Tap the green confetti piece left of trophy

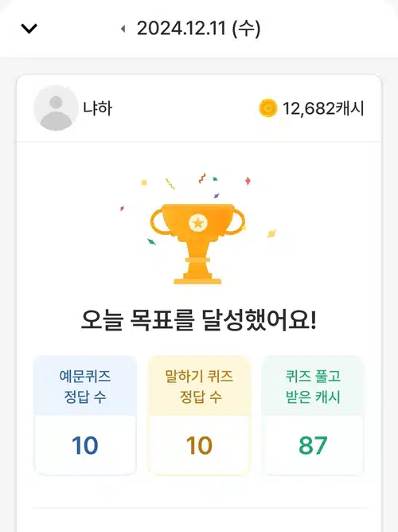[151, 241]
